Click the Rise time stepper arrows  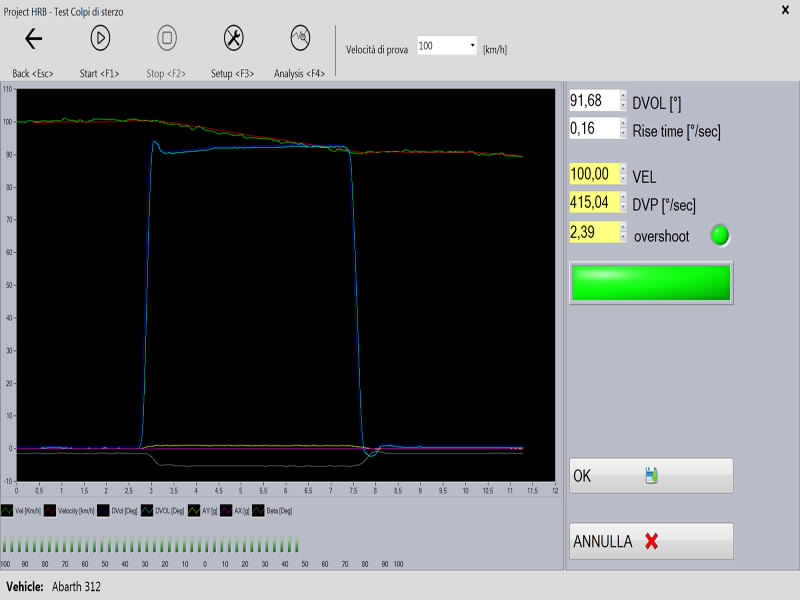(622, 129)
